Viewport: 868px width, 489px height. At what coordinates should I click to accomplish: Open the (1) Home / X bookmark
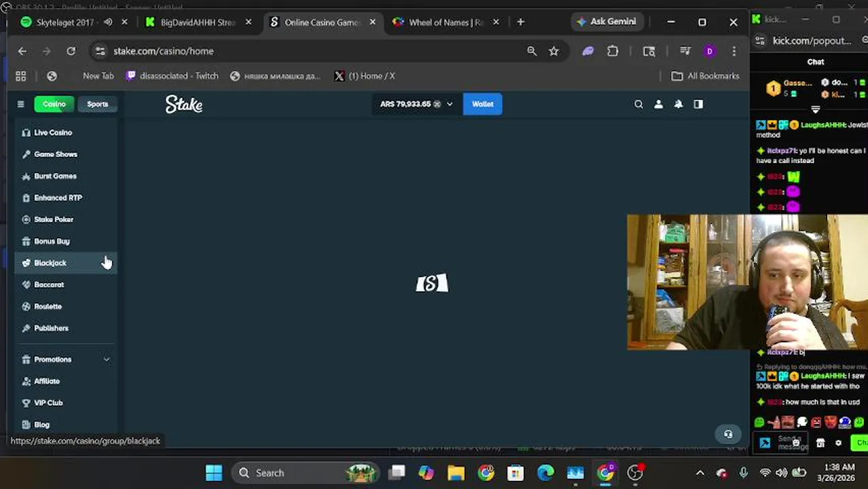pyautogui.click(x=365, y=76)
